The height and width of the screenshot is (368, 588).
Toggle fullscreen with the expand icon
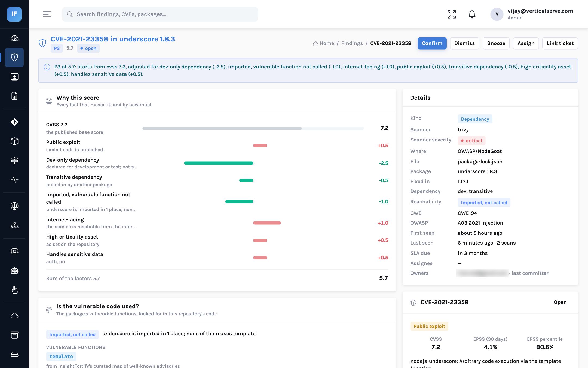(x=452, y=14)
